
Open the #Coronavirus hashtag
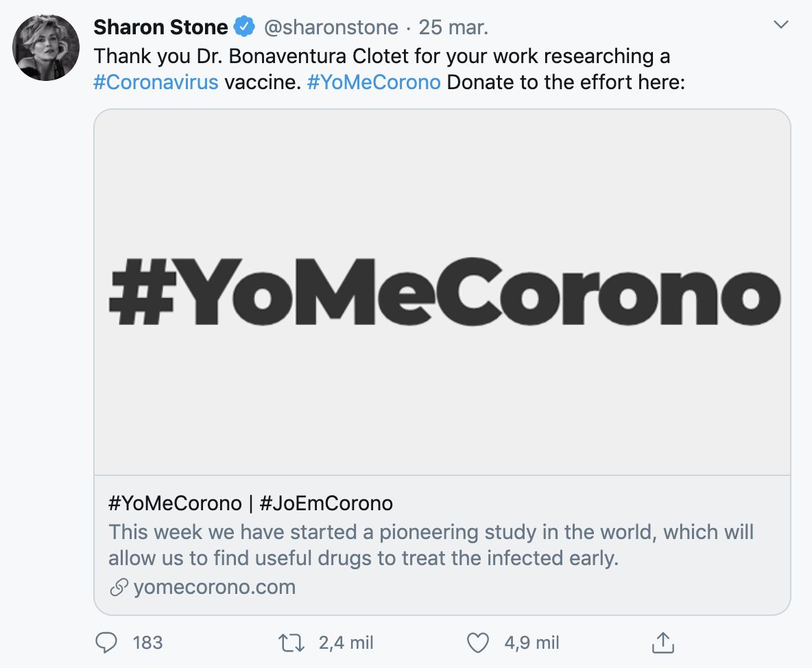tap(154, 82)
